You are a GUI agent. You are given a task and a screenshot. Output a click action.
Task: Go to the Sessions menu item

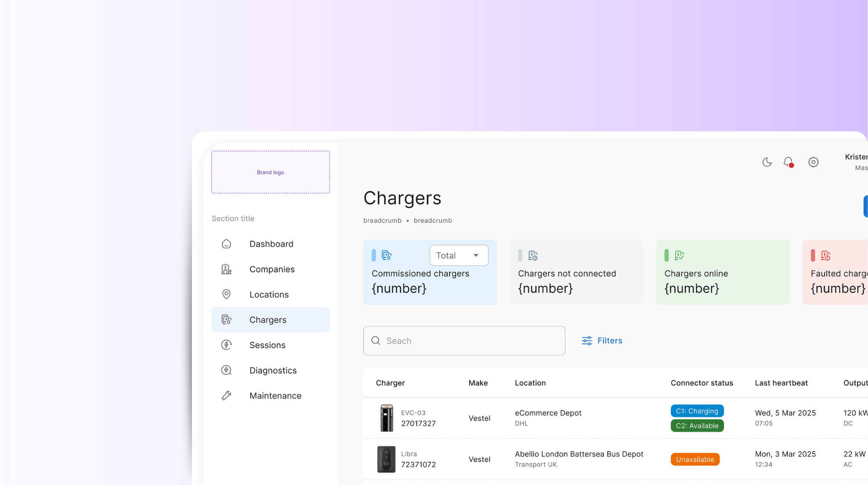tap(267, 345)
